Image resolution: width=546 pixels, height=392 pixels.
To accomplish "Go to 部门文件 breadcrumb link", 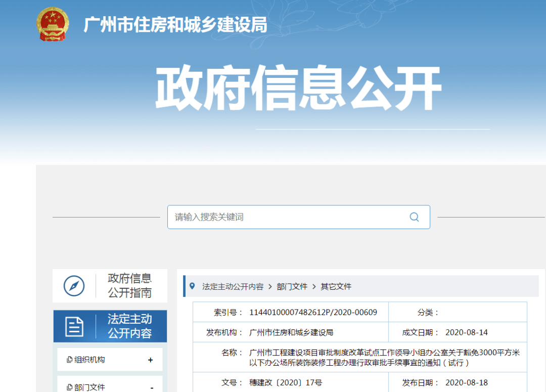I will click(x=292, y=286).
